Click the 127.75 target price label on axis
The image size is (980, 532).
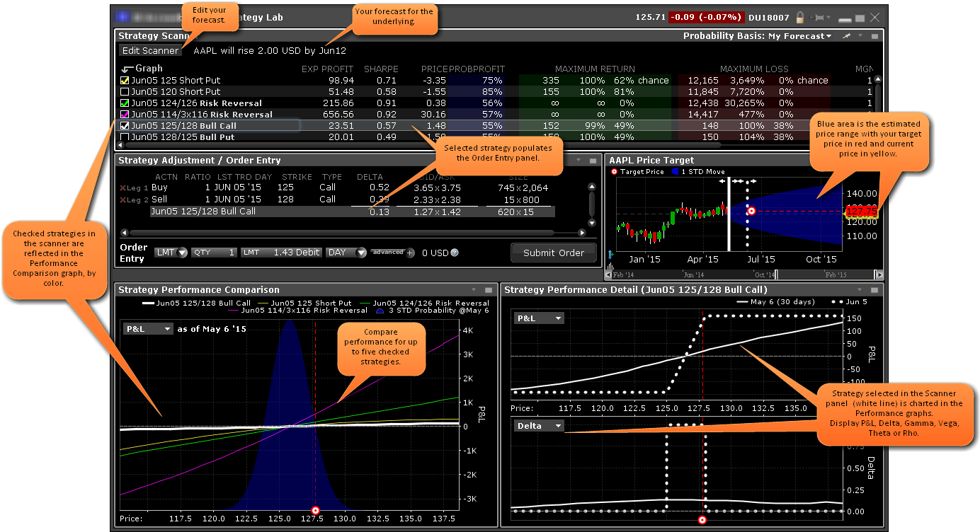tap(861, 211)
